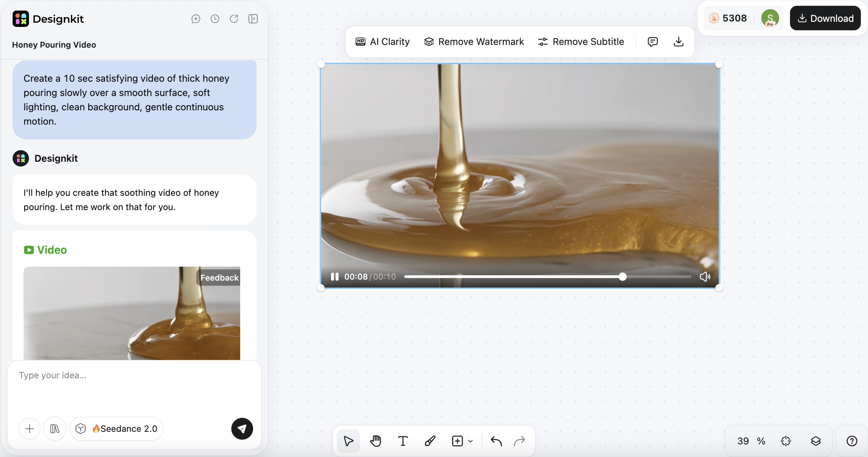Screen dimensions: 868x457
Task: Click the add frame plus-square tool
Action: [457, 441]
